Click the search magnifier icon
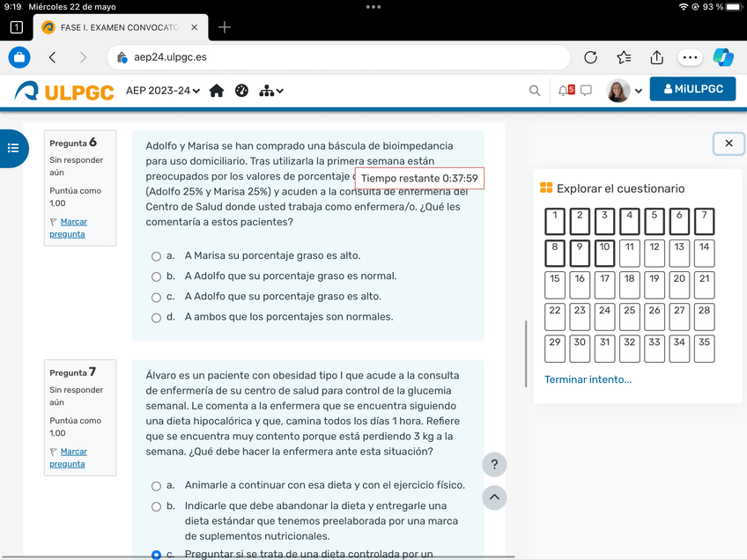Viewport: 747px width, 560px height. pos(535,91)
